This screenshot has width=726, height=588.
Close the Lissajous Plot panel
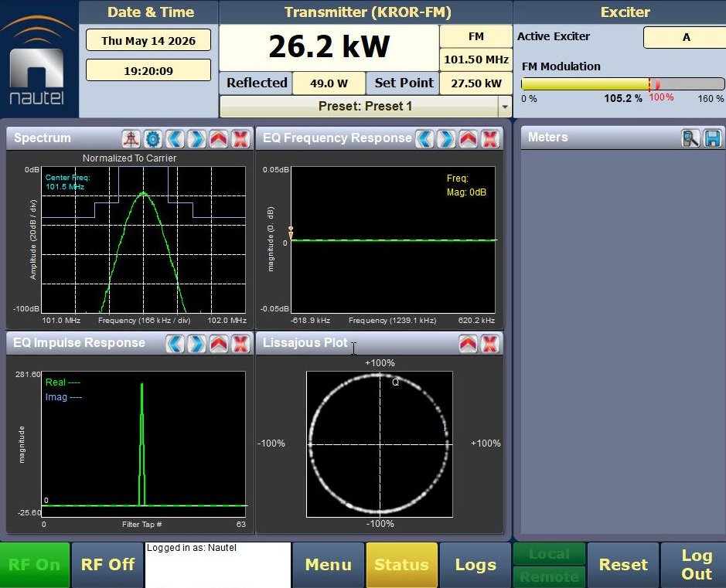pos(490,344)
